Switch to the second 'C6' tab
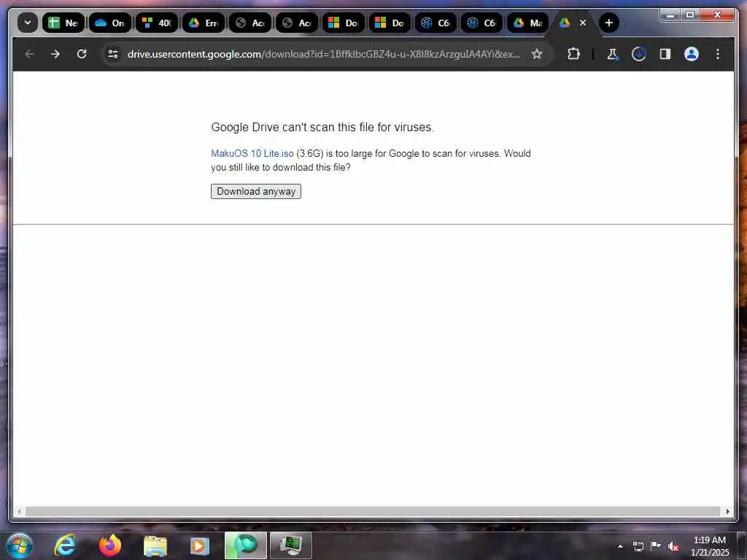 click(x=481, y=23)
